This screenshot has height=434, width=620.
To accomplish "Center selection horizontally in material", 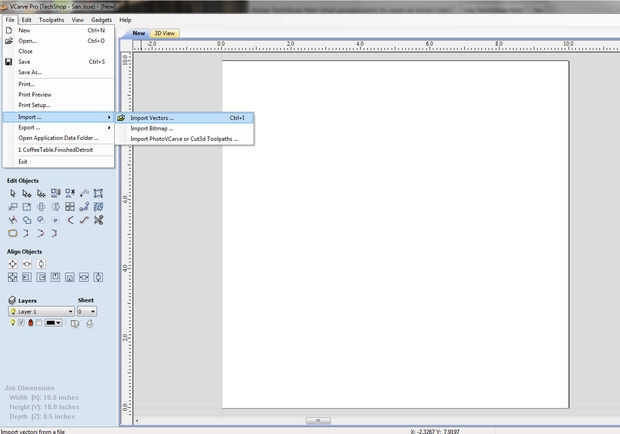I will pos(27,264).
